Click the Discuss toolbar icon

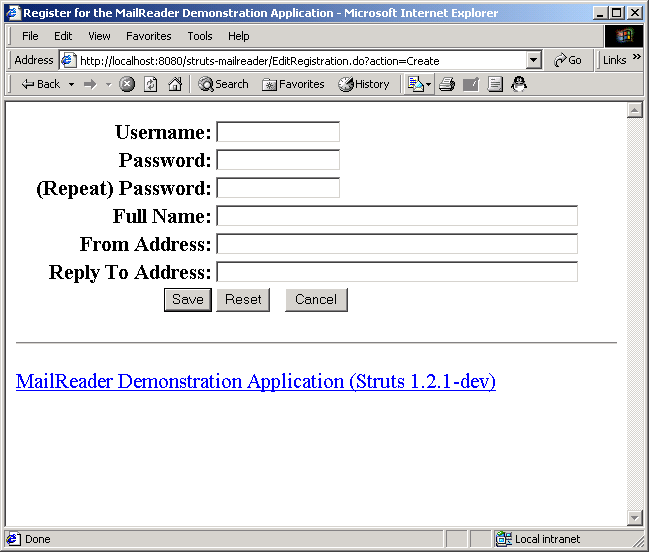tap(495, 84)
